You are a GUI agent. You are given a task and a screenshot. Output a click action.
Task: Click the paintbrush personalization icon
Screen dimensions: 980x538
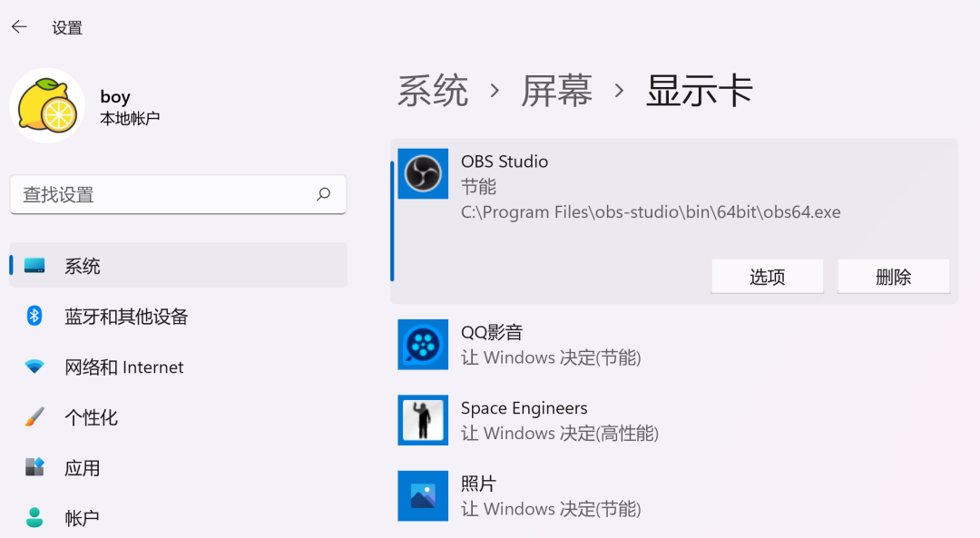(34, 416)
